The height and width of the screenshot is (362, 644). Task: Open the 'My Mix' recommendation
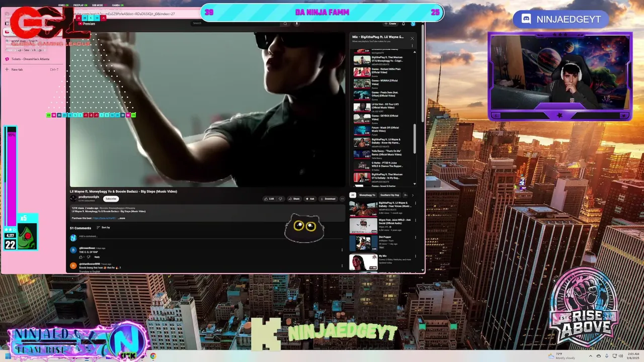(x=381, y=261)
